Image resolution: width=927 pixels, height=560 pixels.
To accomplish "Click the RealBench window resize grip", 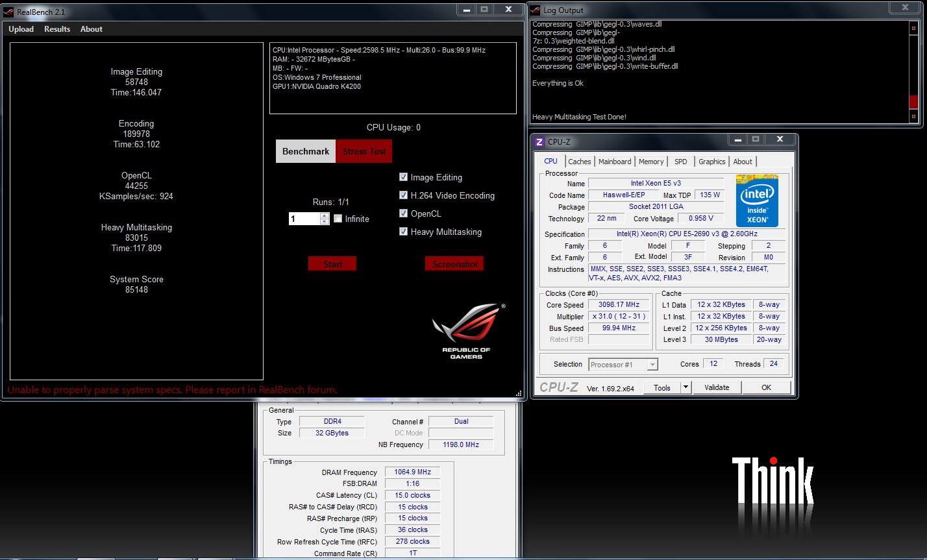I will coord(519,393).
